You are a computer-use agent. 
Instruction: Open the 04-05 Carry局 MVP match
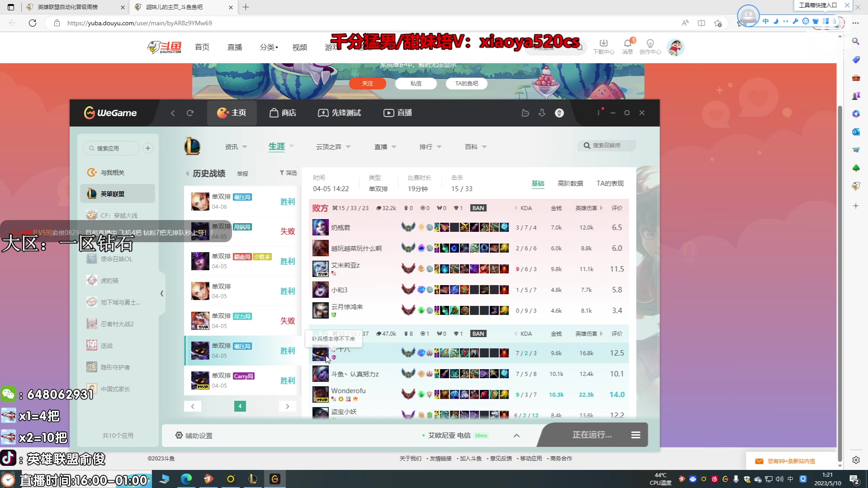[242, 380]
